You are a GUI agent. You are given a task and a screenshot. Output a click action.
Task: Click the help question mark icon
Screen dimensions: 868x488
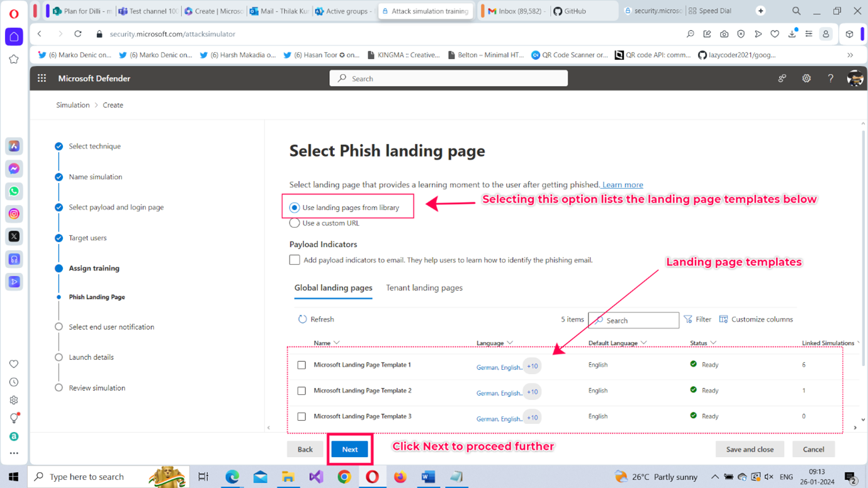(x=830, y=79)
